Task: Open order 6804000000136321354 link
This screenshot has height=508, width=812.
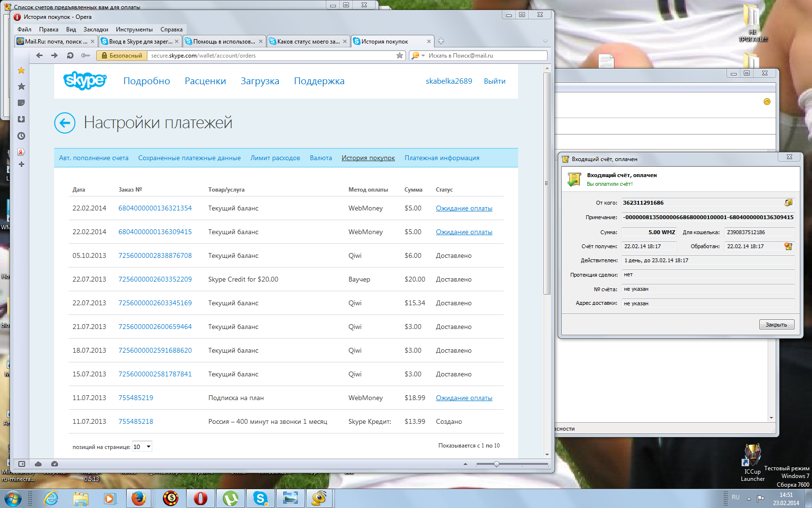Action: point(155,208)
